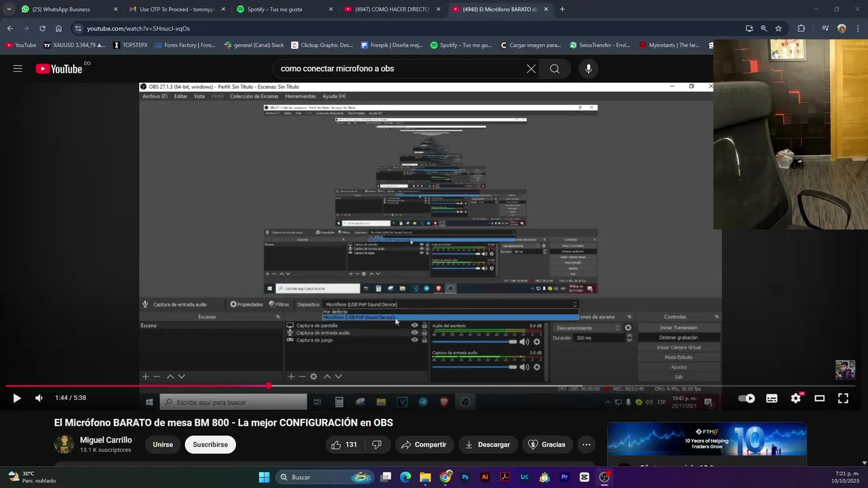The image size is (868, 488).
Task: Open the YouTube hamburger guide menu
Action: click(x=18, y=68)
